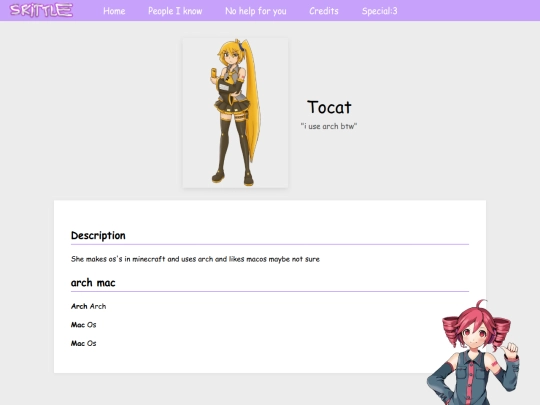540x405 pixels.
Task: Click the Arch Arch list entry
Action: tap(89, 306)
